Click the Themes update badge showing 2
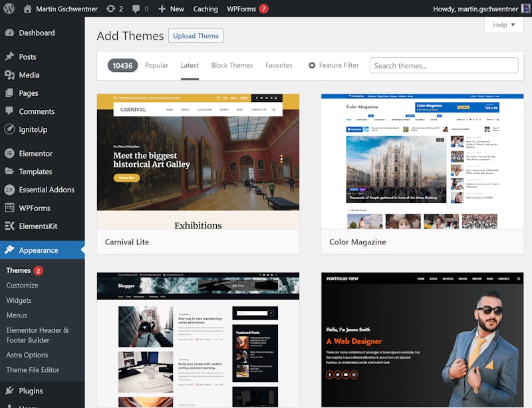 [39, 271]
